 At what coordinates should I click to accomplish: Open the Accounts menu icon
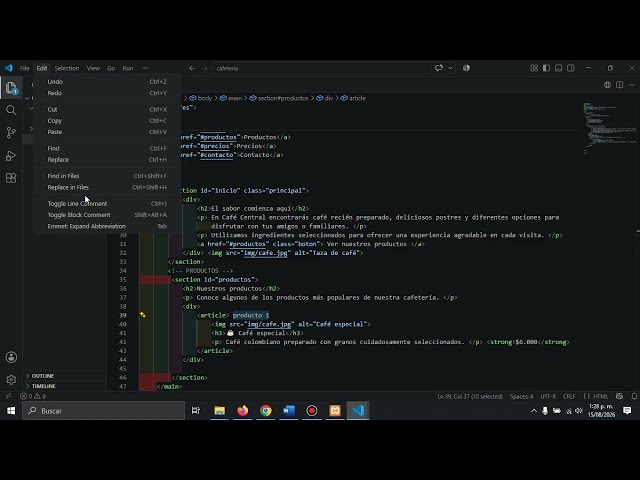click(x=11, y=357)
